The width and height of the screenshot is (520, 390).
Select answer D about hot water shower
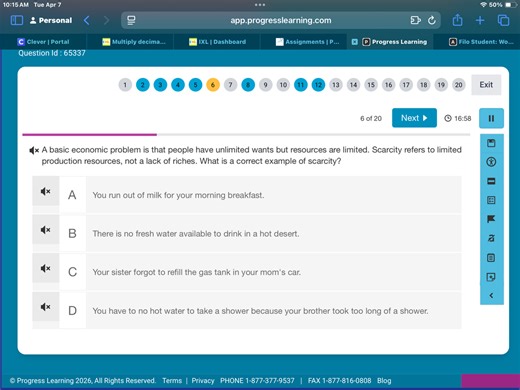pyautogui.click(x=247, y=310)
